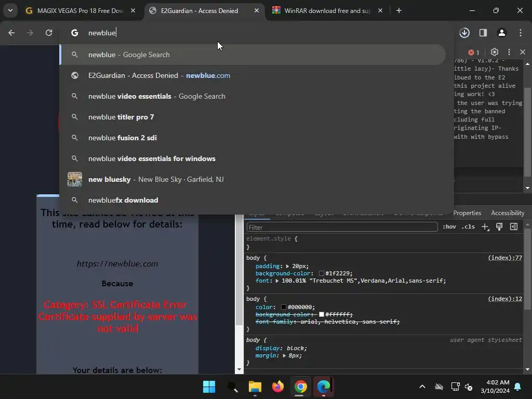Switch to Chrome on the taskbar

pos(301,387)
